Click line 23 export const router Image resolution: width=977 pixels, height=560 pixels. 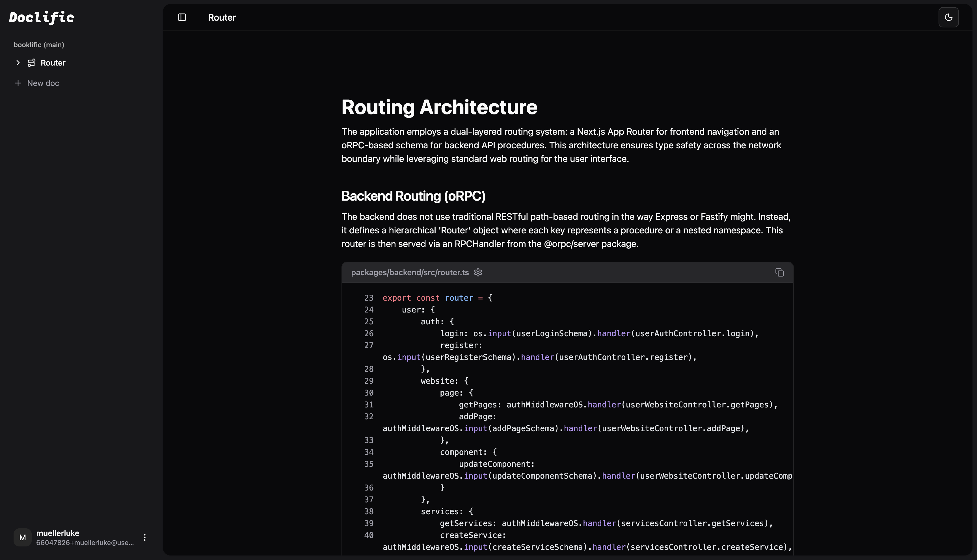click(437, 298)
